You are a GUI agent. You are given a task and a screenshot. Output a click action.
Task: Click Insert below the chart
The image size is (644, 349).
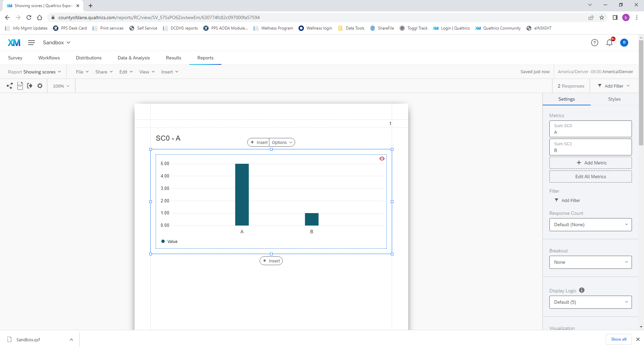coord(271,261)
